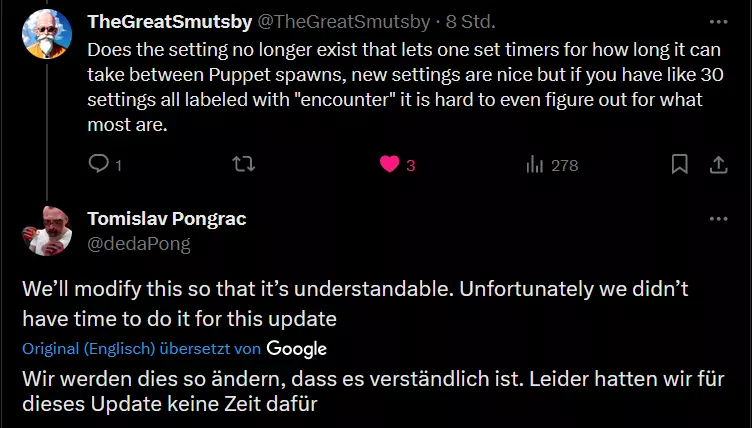752x428 pixels.
Task: Open more options on TheGreatSmutsby's tweet
Action: (x=718, y=21)
